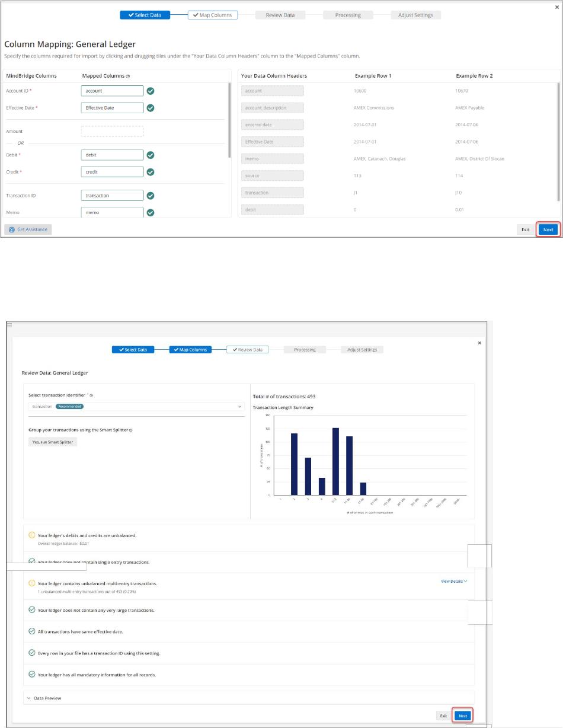This screenshot has width=563, height=728.
Task: Click the Your Data Column Headers panel scrollbar
Action: [x=558, y=141]
